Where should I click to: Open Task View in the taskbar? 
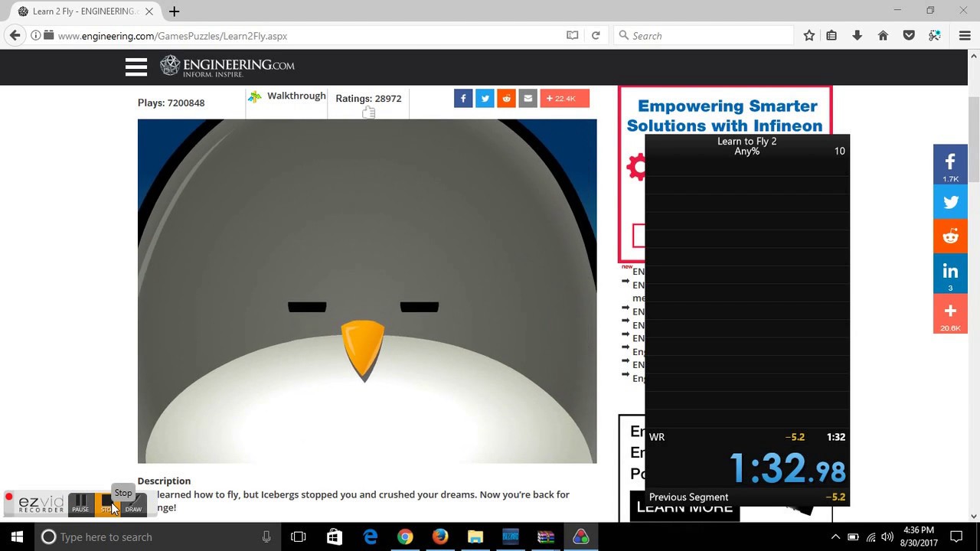(299, 537)
